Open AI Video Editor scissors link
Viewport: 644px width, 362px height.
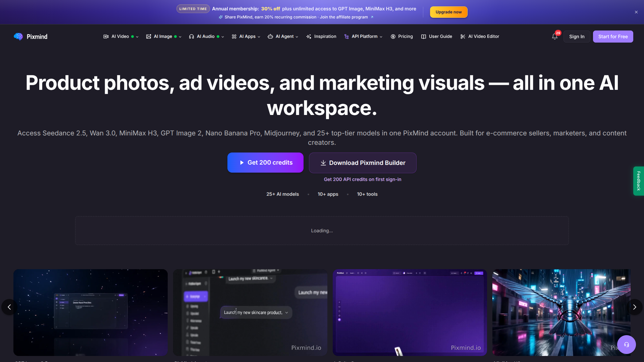coord(480,37)
